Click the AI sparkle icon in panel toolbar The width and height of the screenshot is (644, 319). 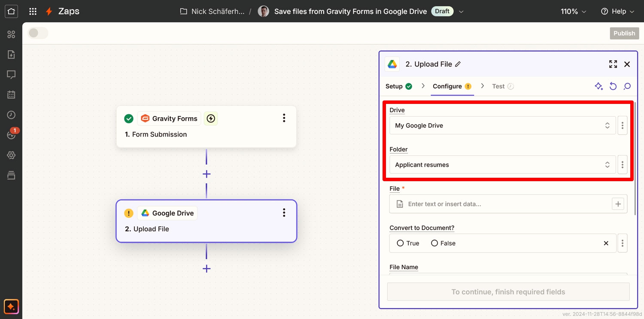click(599, 86)
